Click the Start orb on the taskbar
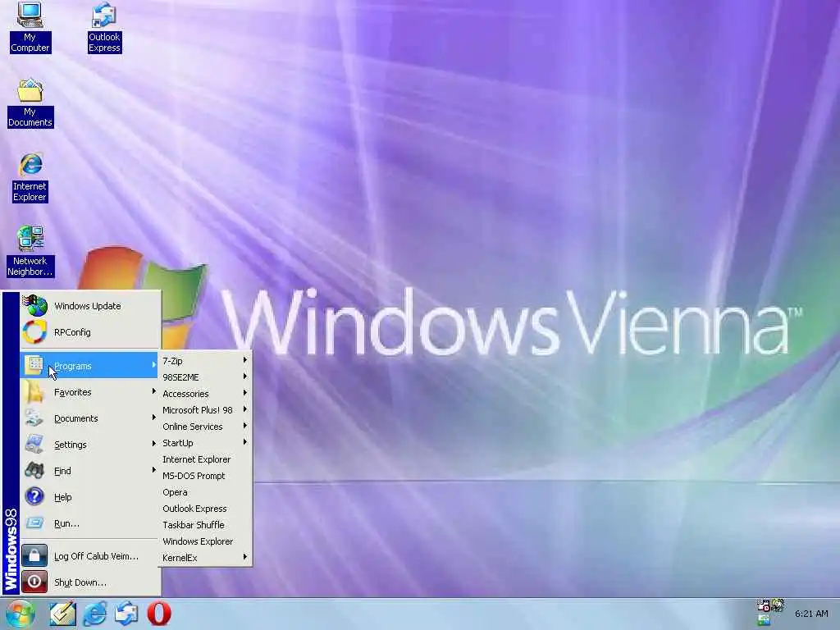The image size is (840, 630). point(20,614)
